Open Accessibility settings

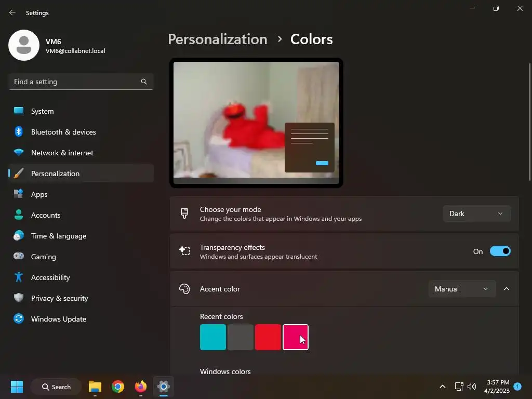81,277
